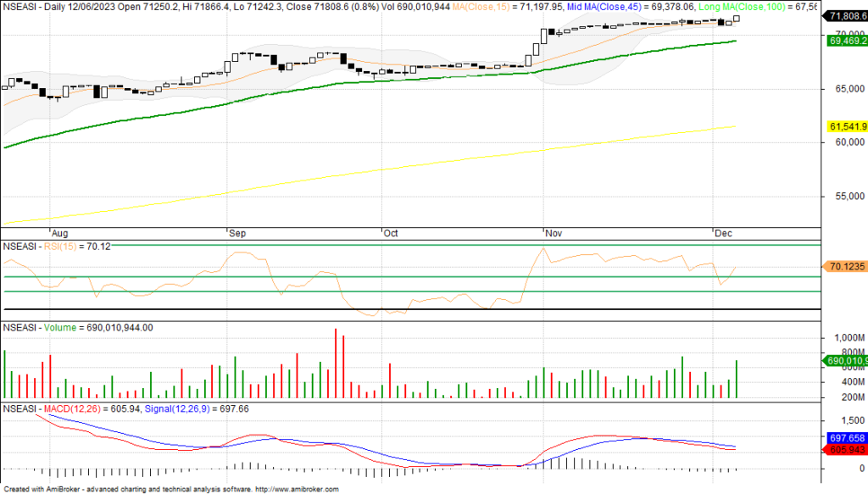Select the Dec marker on the date axis
Viewport: 868px width, 494px height.
click(723, 231)
